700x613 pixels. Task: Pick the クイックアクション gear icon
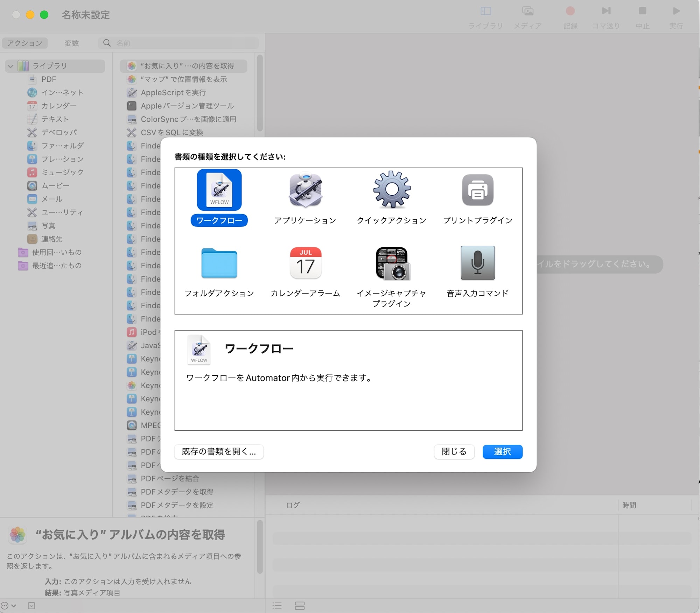(x=392, y=190)
